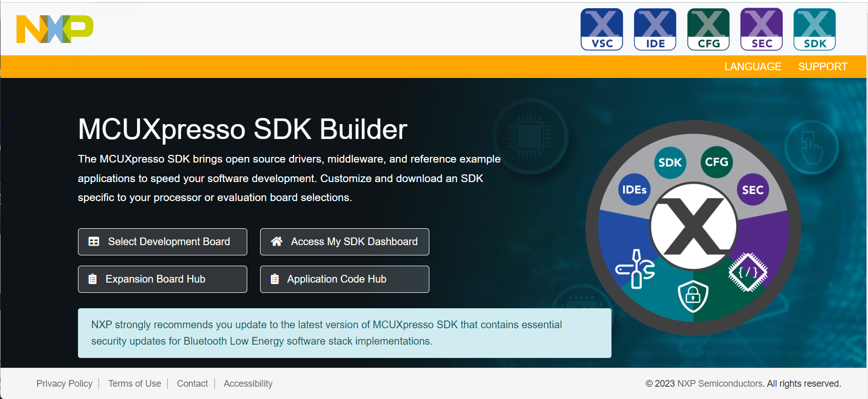The height and width of the screenshot is (399, 868).
Task: Click the wrench and screwdriver tools icon
Action: click(x=636, y=269)
